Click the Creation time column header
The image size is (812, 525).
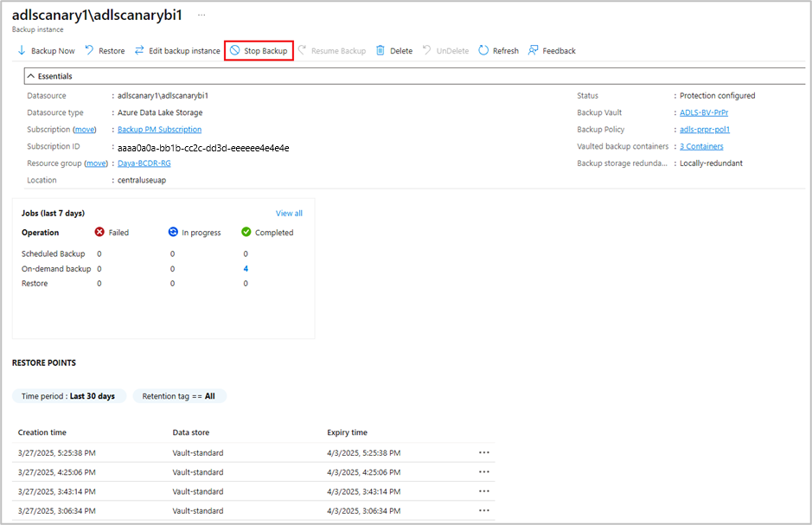pyautogui.click(x=42, y=432)
